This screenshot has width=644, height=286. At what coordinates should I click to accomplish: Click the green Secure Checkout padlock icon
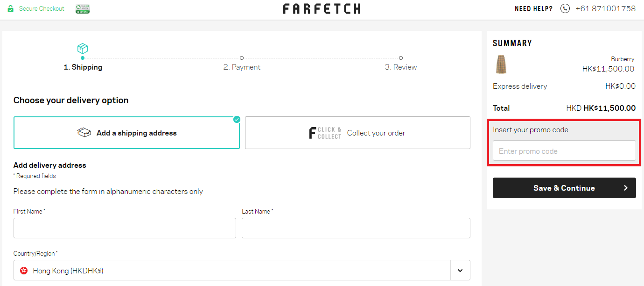(x=10, y=8)
